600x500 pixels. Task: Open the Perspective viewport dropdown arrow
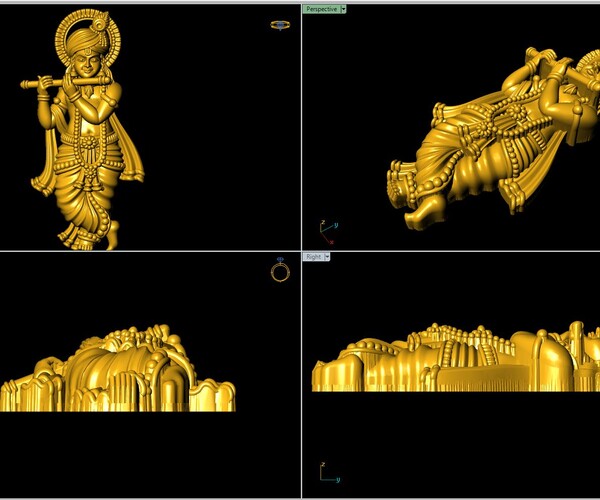click(343, 9)
